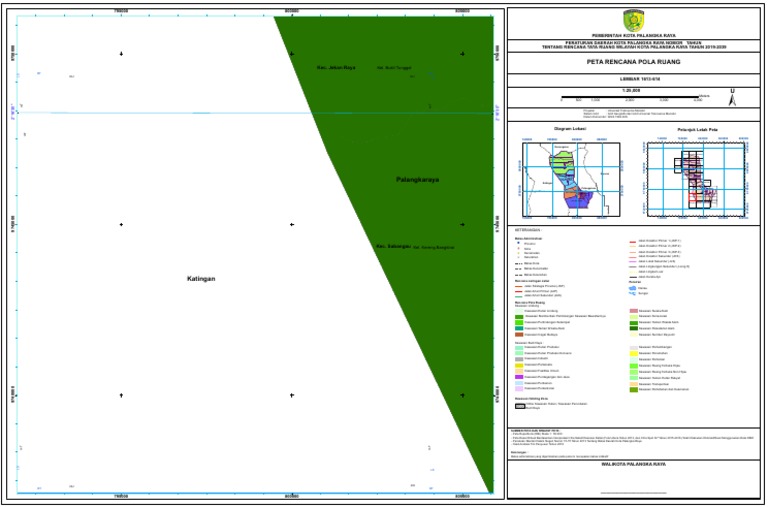Click the brown Kawasan Cagar Budaya swatch
The image size is (768, 507).
point(519,336)
